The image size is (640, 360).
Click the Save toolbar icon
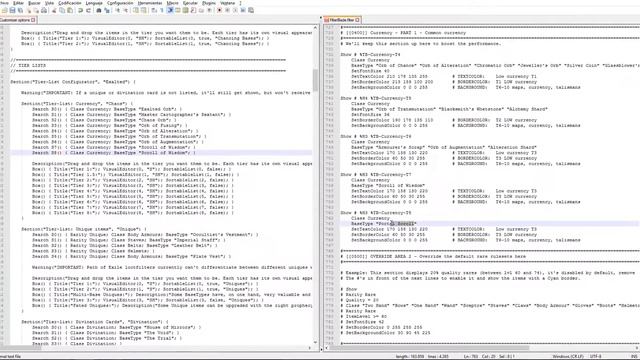tap(13, 10)
